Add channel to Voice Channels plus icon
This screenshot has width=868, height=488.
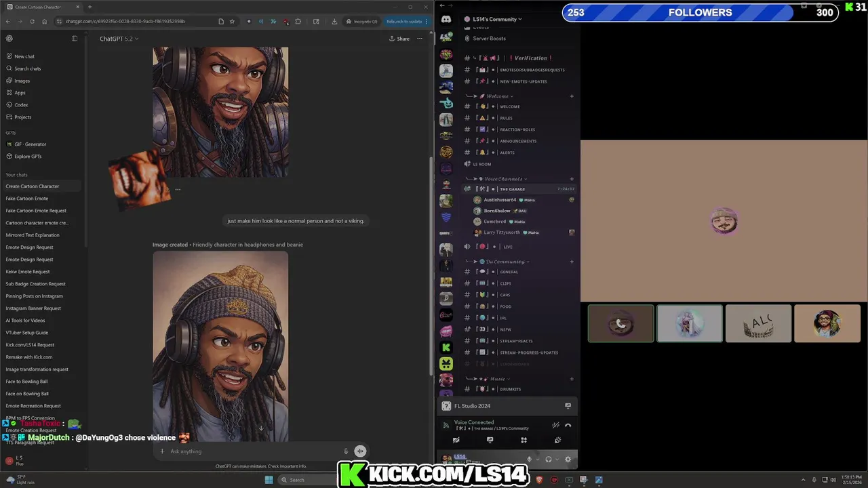(x=572, y=179)
